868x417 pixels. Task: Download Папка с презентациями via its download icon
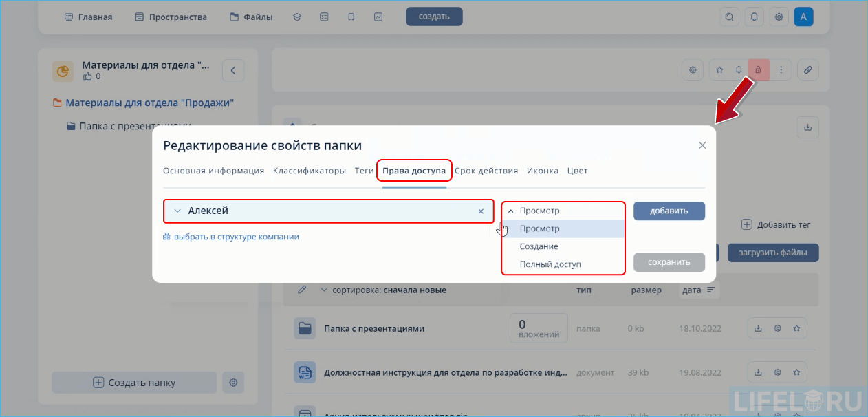(758, 328)
